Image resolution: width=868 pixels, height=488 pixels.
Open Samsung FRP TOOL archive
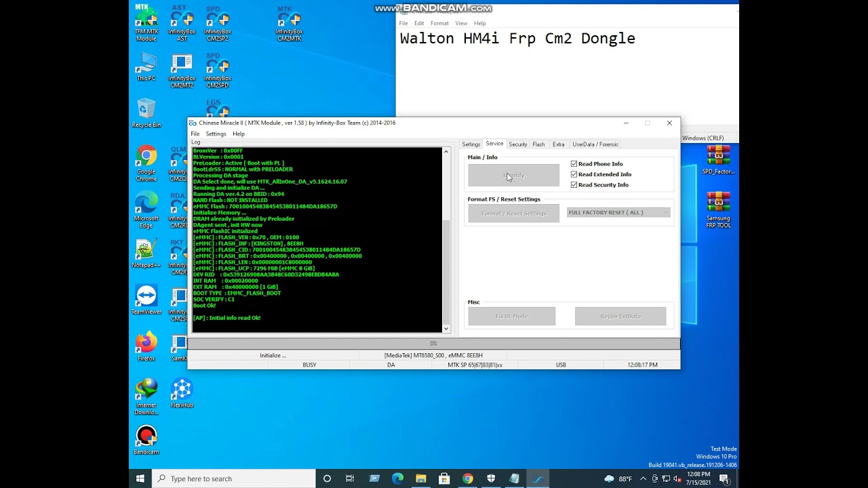pos(718,209)
